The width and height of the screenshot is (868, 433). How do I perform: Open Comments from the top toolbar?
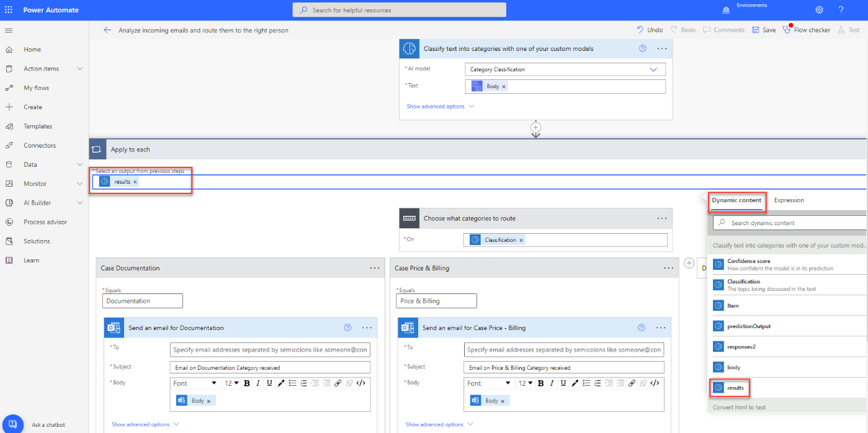click(x=723, y=29)
